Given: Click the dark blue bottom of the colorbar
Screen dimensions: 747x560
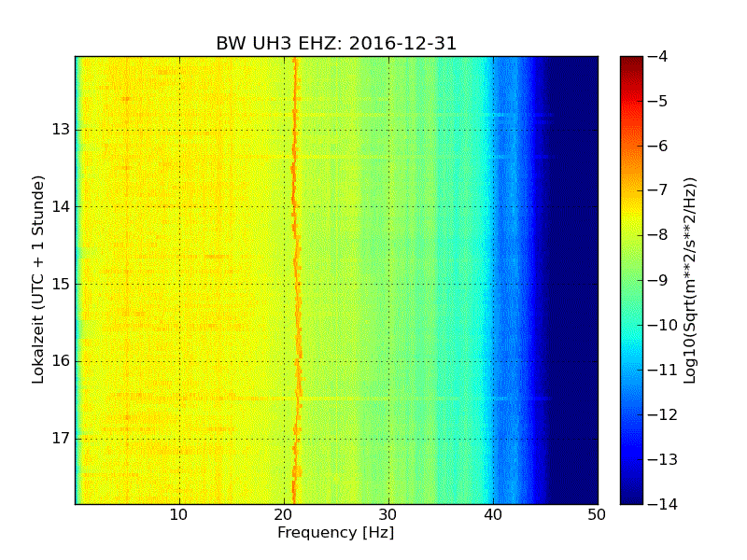Looking at the screenshot, I should click(632, 496).
